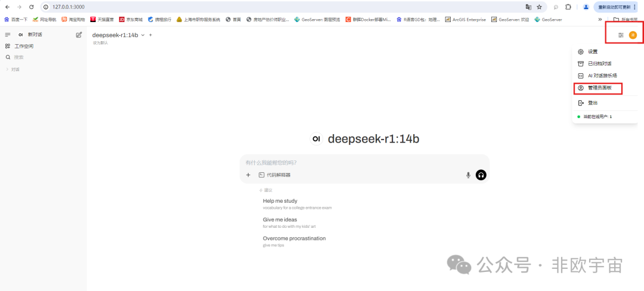Open the ArcGIS Enterprise bookmark
This screenshot has height=291, width=644.
(x=465, y=19)
